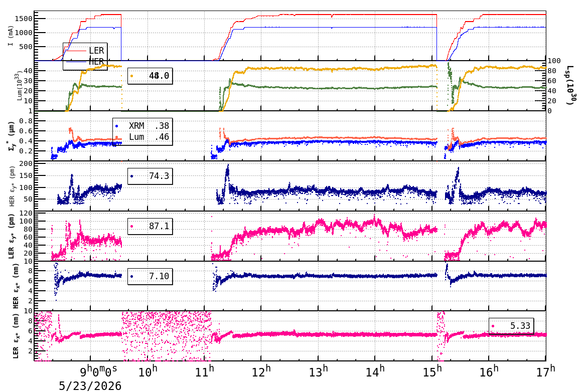Image resolution: width=582 pixels, height=392 pixels.
Task: Click the 12h time axis label
Action: (x=261, y=371)
